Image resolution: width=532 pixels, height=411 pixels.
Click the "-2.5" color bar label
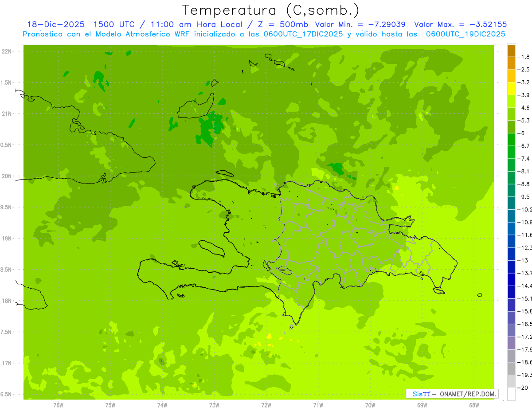[524, 70]
